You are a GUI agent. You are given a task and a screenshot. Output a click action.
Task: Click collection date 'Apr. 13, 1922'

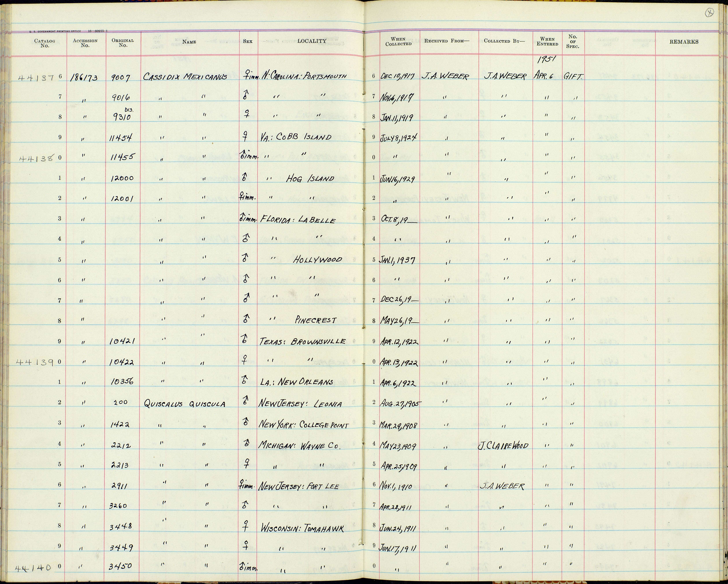(x=399, y=363)
